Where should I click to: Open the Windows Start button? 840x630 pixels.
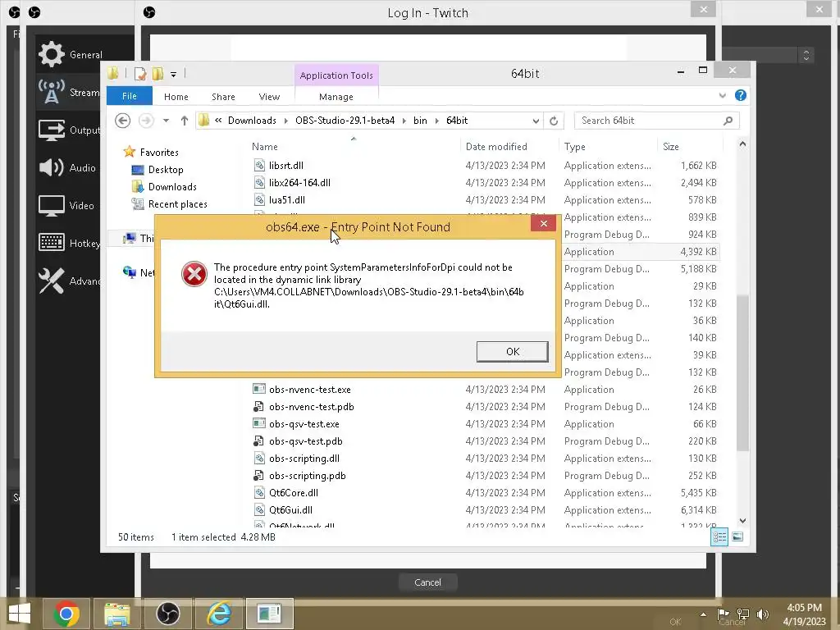tap(20, 614)
